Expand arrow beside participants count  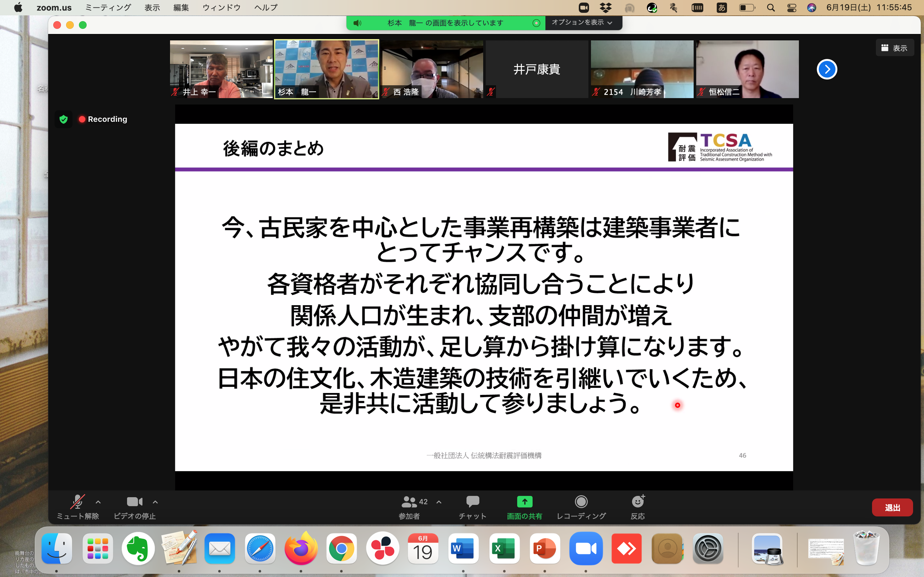439,502
